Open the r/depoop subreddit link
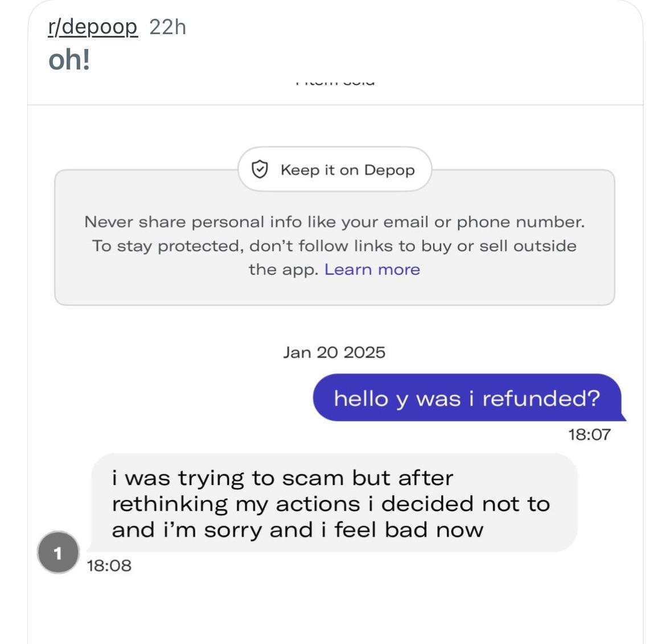 coord(92,27)
